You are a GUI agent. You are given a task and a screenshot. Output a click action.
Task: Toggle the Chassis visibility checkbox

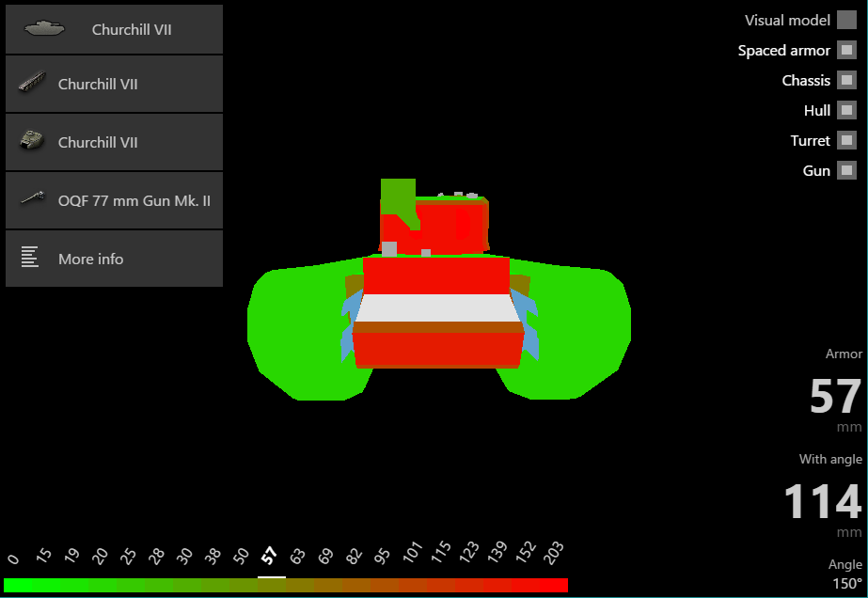pos(846,80)
